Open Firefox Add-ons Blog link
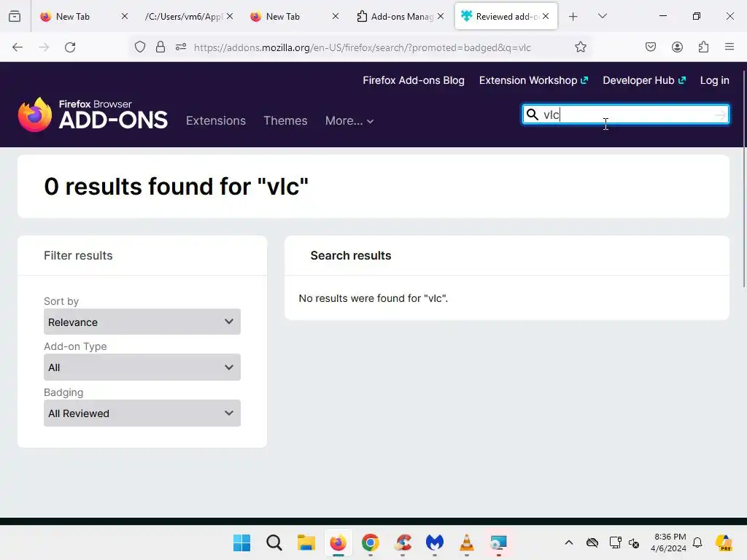Image resolution: width=747 pixels, height=560 pixels. 414,80
